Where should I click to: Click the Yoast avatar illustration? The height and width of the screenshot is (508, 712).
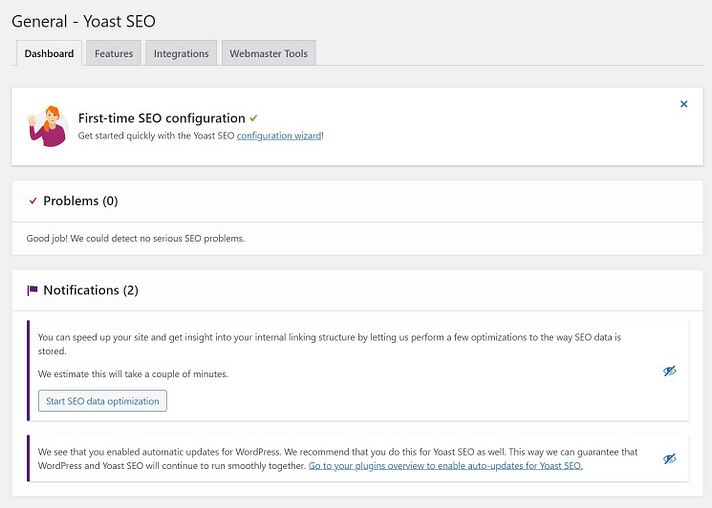[x=48, y=127]
